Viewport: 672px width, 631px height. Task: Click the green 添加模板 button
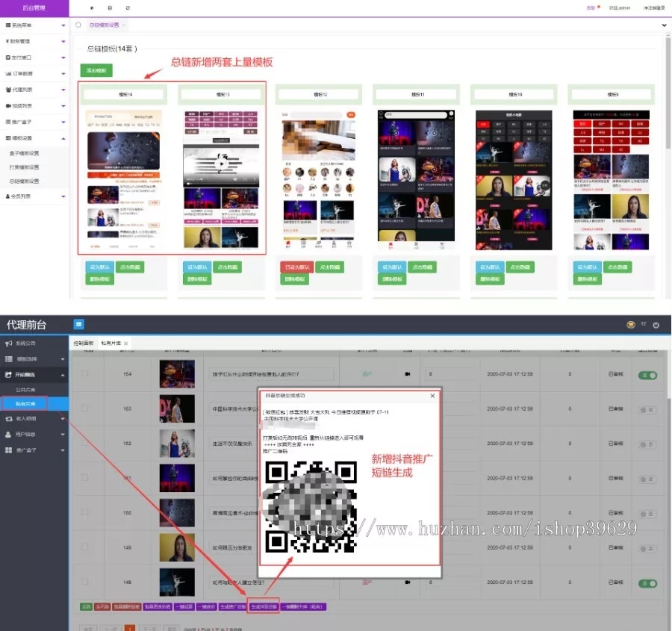96,71
